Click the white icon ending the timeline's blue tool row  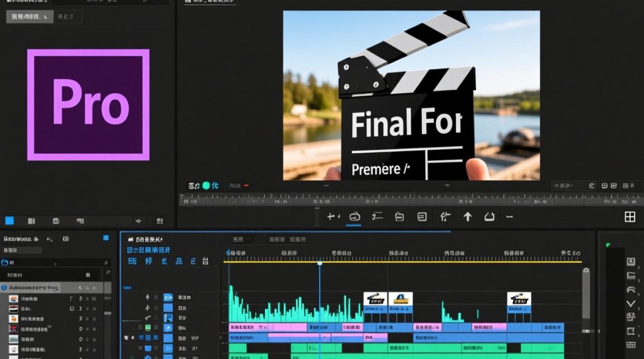click(x=206, y=261)
